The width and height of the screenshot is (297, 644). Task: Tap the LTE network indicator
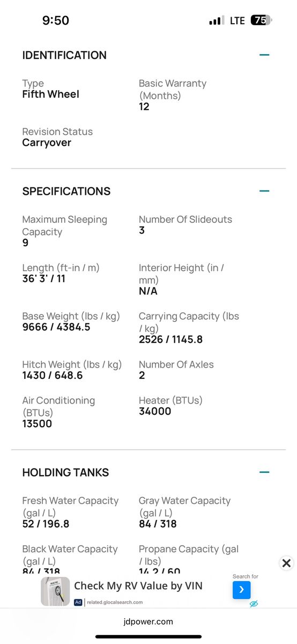coord(237,20)
